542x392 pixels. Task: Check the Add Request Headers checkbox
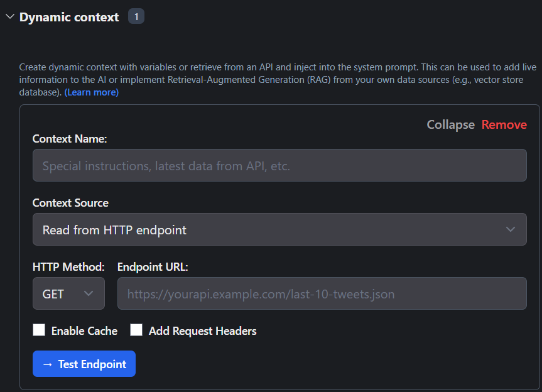click(136, 330)
